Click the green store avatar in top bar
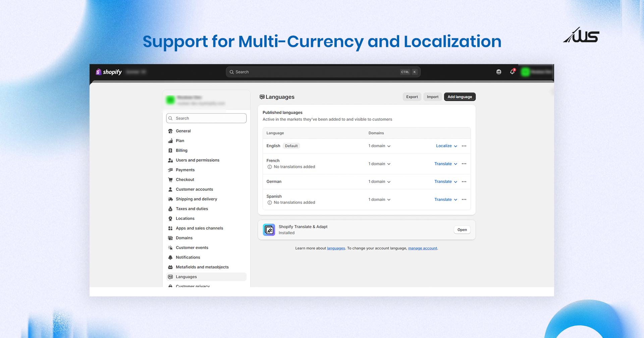Image resolution: width=644 pixels, height=338 pixels. (x=525, y=72)
